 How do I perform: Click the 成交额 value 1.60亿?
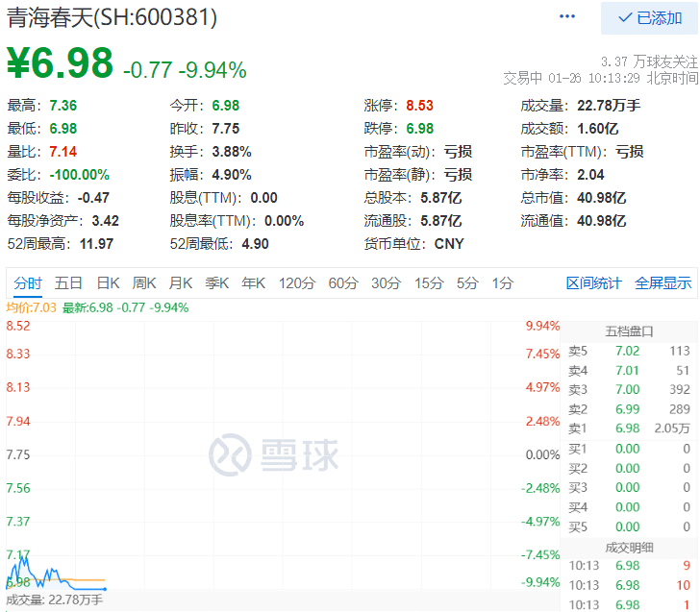598,129
